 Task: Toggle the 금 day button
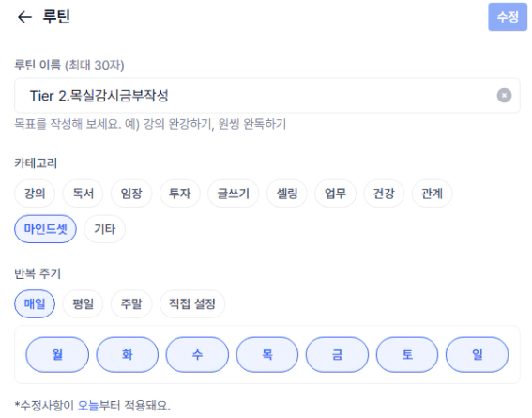point(337,354)
